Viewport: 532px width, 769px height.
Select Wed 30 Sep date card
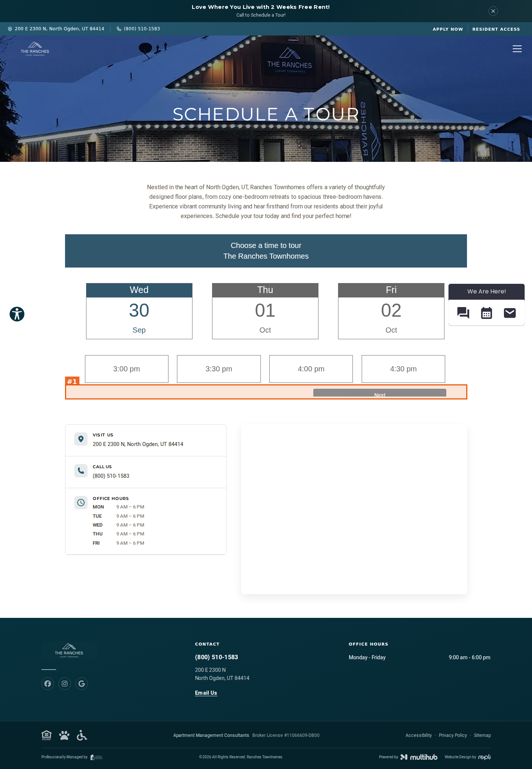pyautogui.click(x=139, y=311)
